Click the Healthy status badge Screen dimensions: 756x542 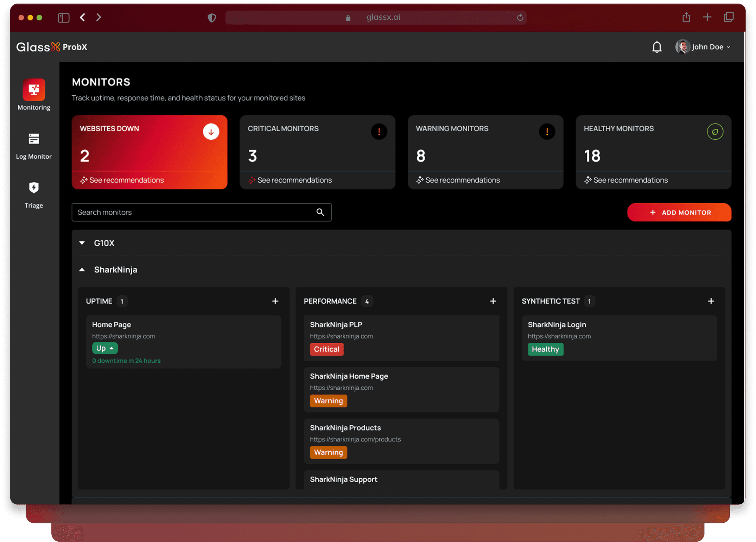[545, 349]
